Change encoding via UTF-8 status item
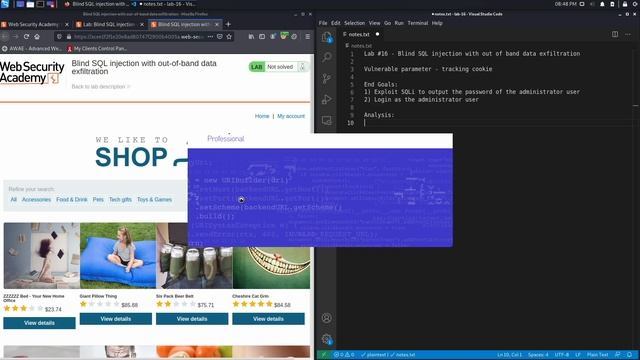The image size is (640, 360). point(562,355)
